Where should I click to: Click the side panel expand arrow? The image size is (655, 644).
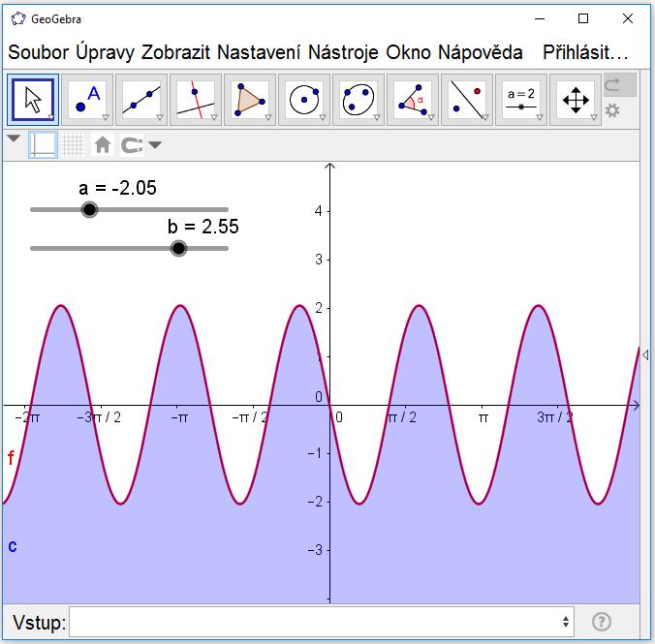pos(645,355)
